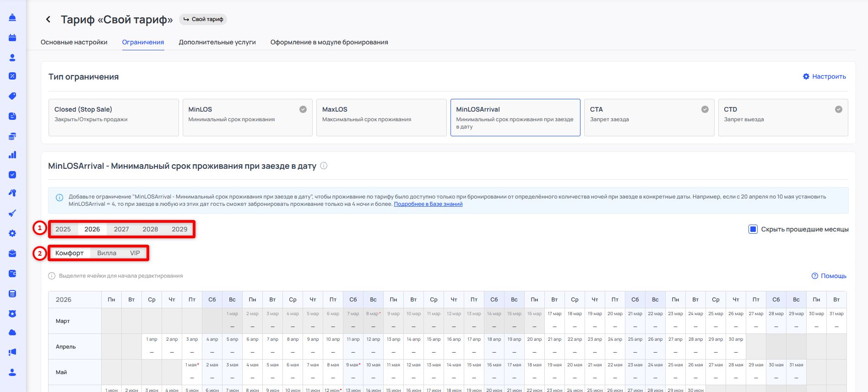Screen dimensions: 868x392
Task: Click the info icon next to MinLOSArrival heading
Action: pyautogui.click(x=324, y=166)
